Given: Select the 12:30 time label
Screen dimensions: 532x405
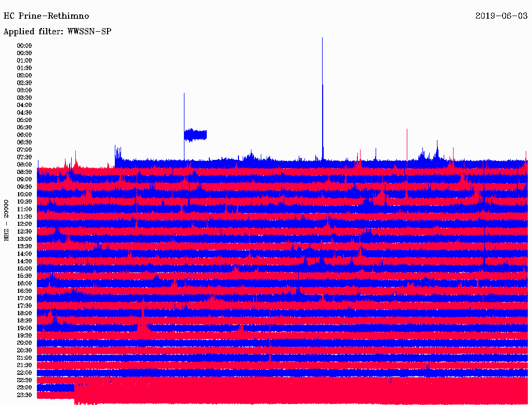Looking at the screenshot, I should [x=24, y=232].
